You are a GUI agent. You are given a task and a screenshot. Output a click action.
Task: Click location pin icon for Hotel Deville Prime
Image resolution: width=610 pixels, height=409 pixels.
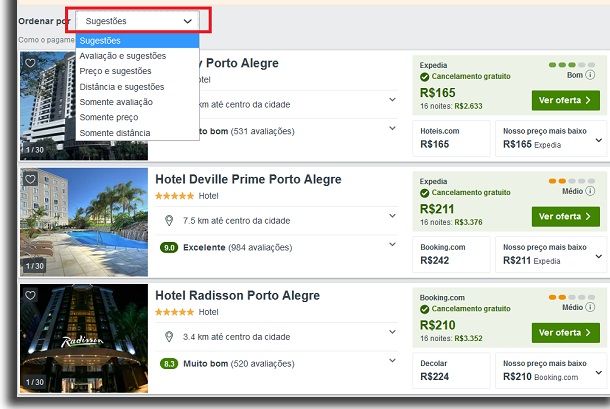click(x=169, y=221)
